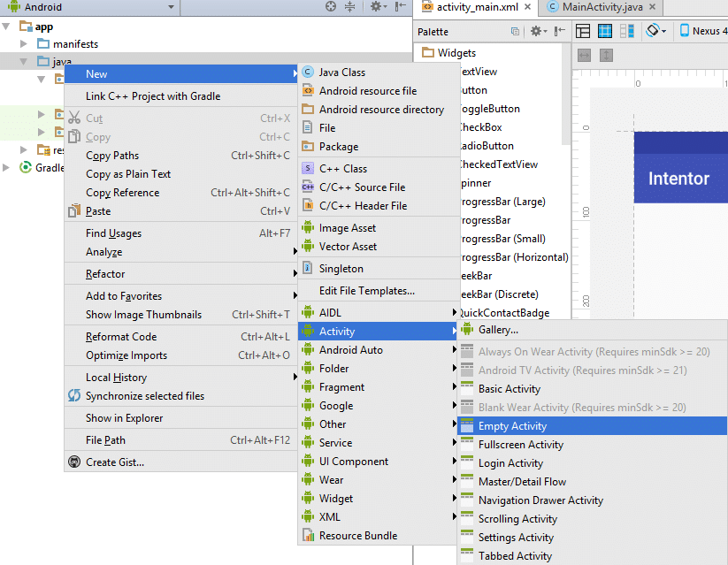Open the UI Component submenu
The width and height of the screenshot is (728, 565).
pyautogui.click(x=379, y=462)
